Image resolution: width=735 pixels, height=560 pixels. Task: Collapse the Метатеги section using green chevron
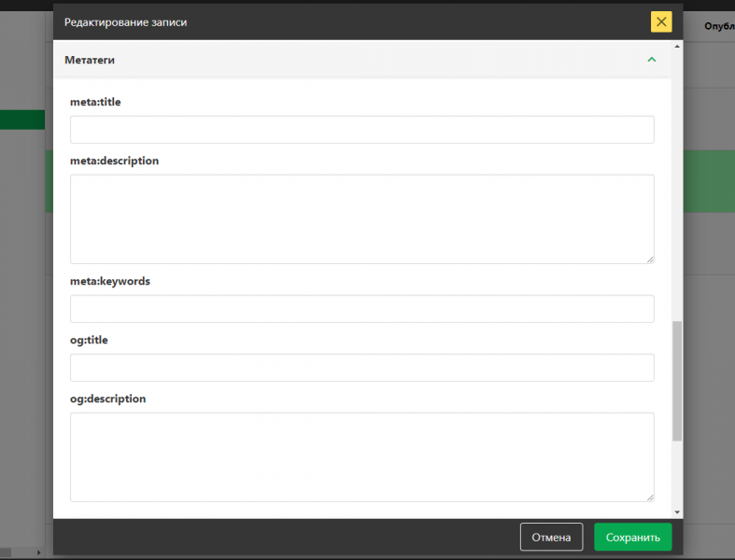tap(652, 60)
